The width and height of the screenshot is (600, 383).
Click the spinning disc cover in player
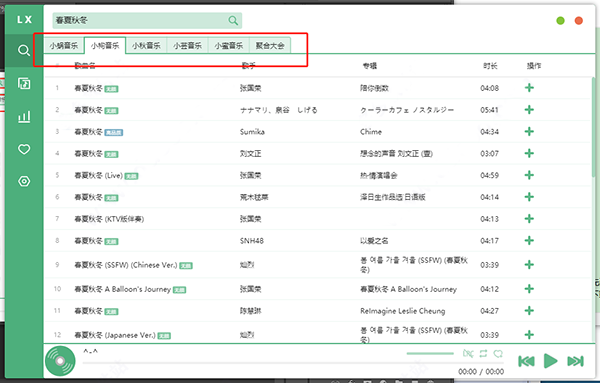click(60, 361)
